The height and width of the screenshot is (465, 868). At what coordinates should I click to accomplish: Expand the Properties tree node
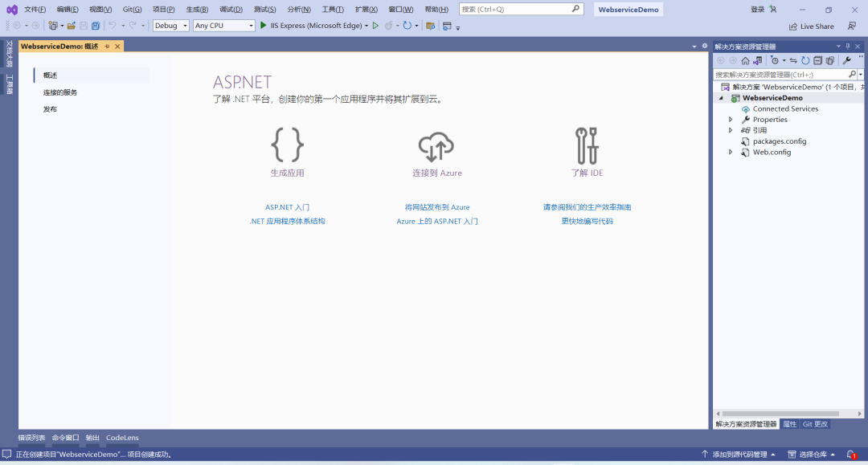coord(731,120)
